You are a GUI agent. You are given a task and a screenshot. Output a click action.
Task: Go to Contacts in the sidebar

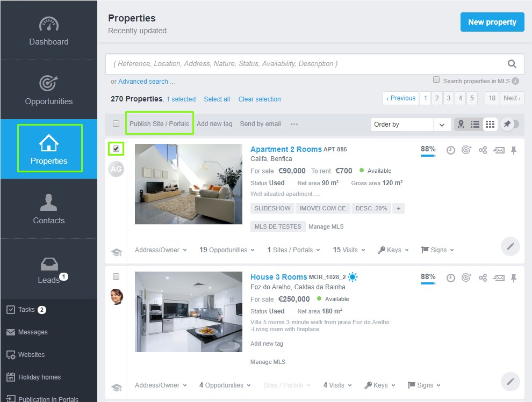coord(48,209)
